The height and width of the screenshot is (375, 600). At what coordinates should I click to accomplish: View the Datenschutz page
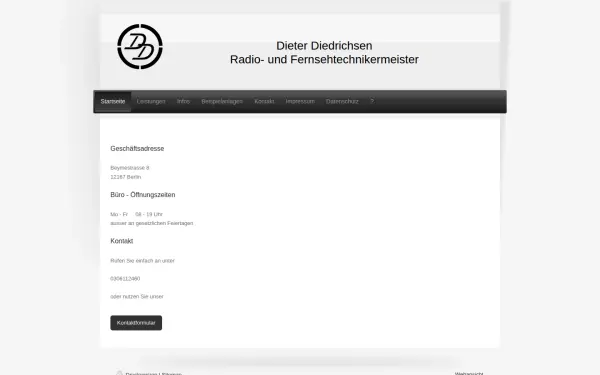point(342,102)
